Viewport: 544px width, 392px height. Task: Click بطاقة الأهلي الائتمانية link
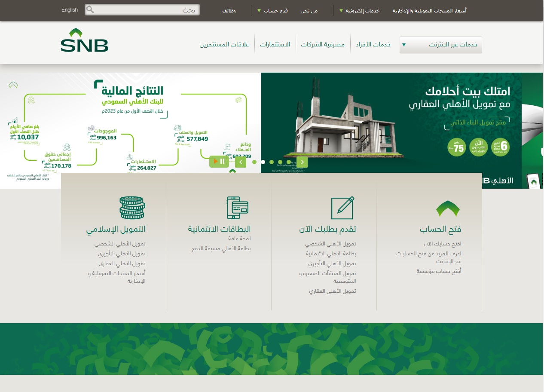pyautogui.click(x=331, y=254)
